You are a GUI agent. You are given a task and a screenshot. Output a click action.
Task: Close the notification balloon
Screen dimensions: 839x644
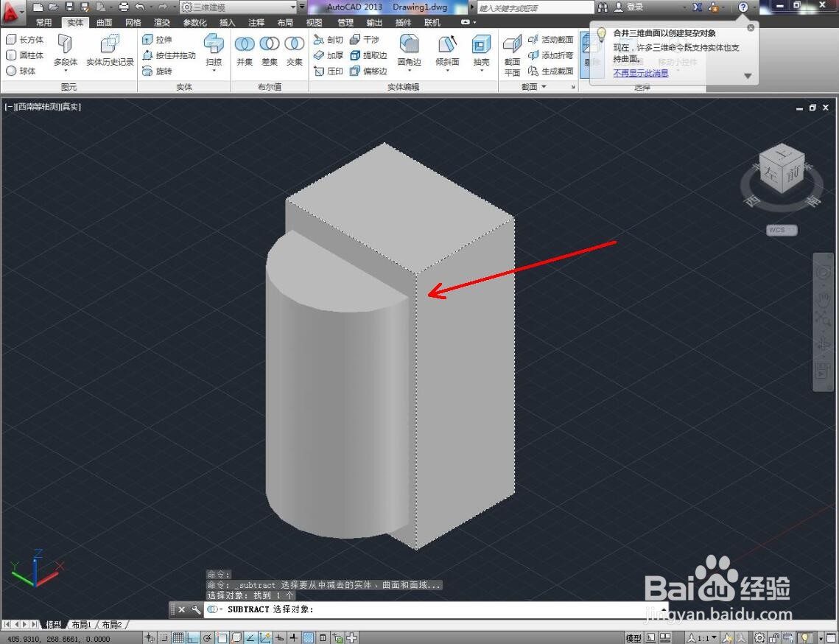(751, 27)
